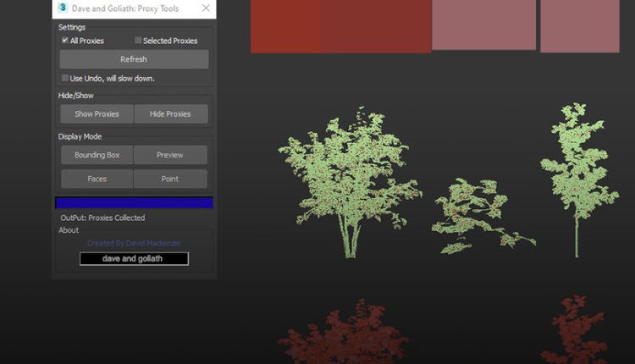Click the 3ds Max icon in title bar
The image size is (635, 364).
[x=63, y=9]
